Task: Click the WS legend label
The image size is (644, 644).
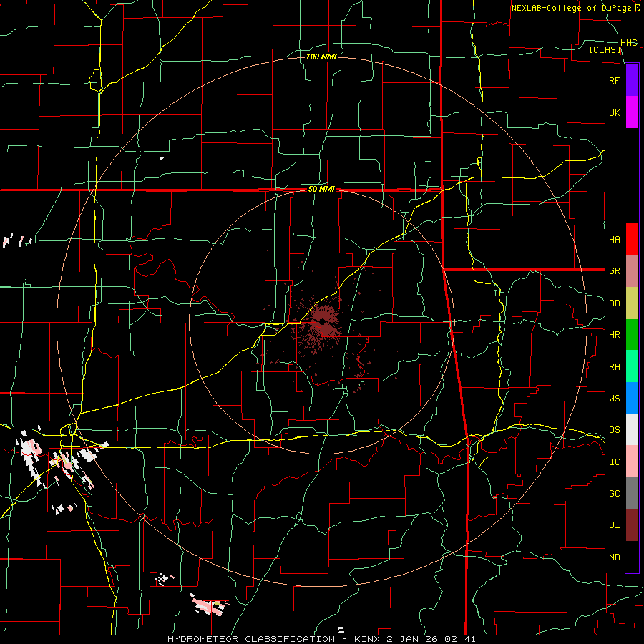Action: [x=614, y=398]
